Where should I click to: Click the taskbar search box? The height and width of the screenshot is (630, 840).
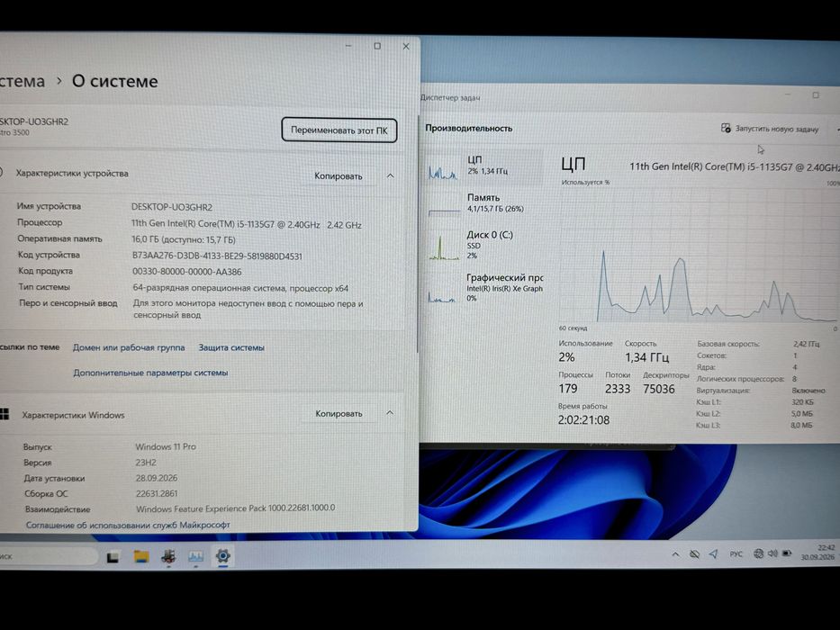49,556
